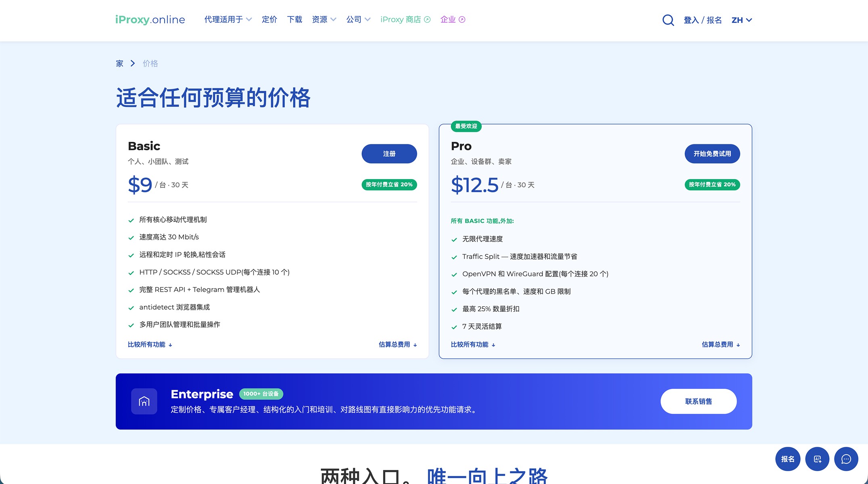Click the 企业、设备群、卖家 subtitle
Image resolution: width=868 pixels, height=484 pixels.
tap(481, 161)
